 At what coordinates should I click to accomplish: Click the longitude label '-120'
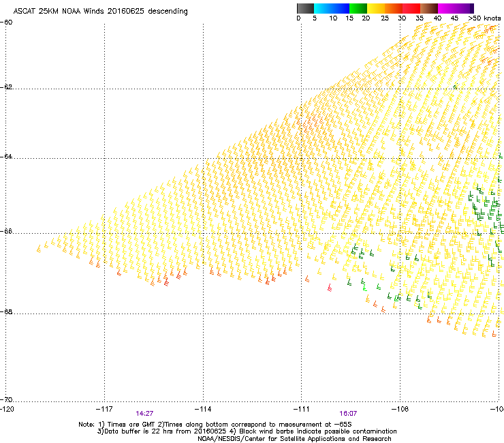(x=7, y=409)
